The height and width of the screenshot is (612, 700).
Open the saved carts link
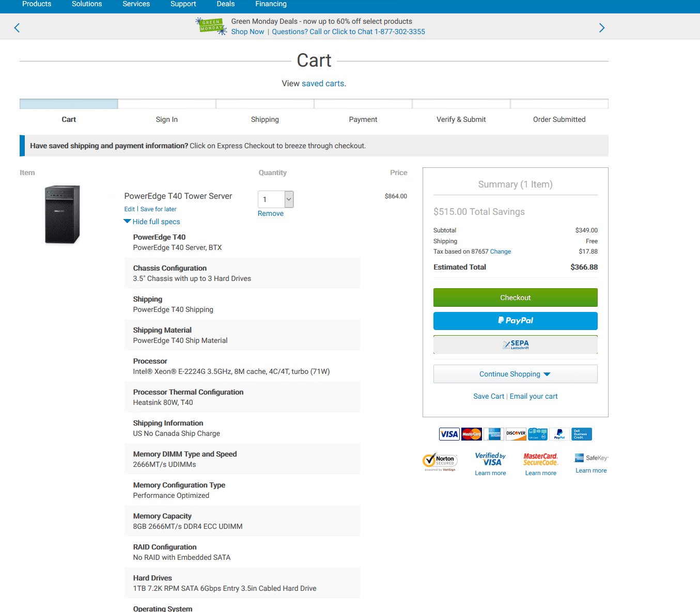coord(323,84)
